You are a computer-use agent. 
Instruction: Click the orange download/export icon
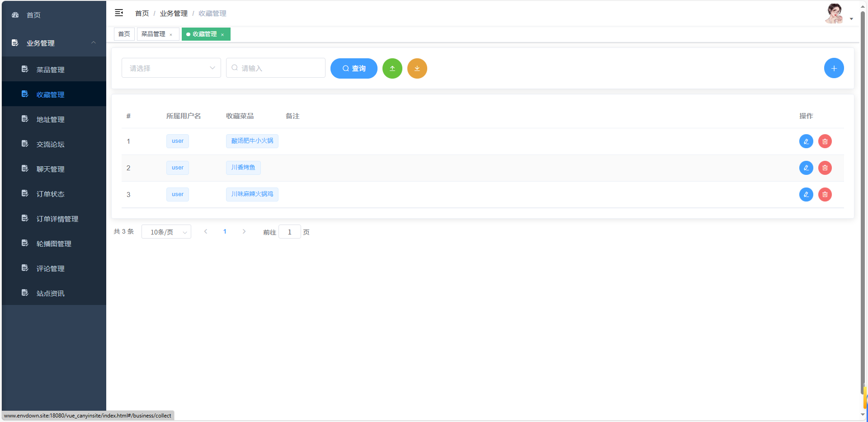click(417, 68)
